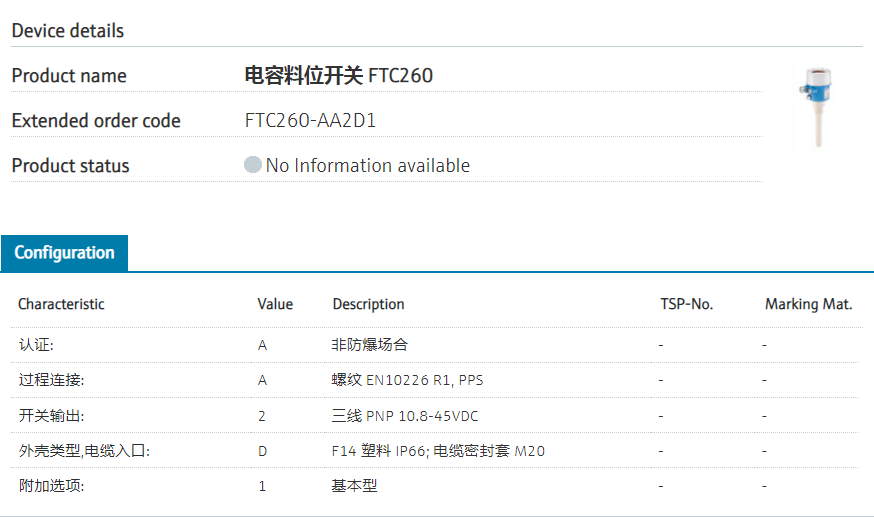The image size is (874, 517).
Task: Select the Configuration tab
Action: point(64,253)
